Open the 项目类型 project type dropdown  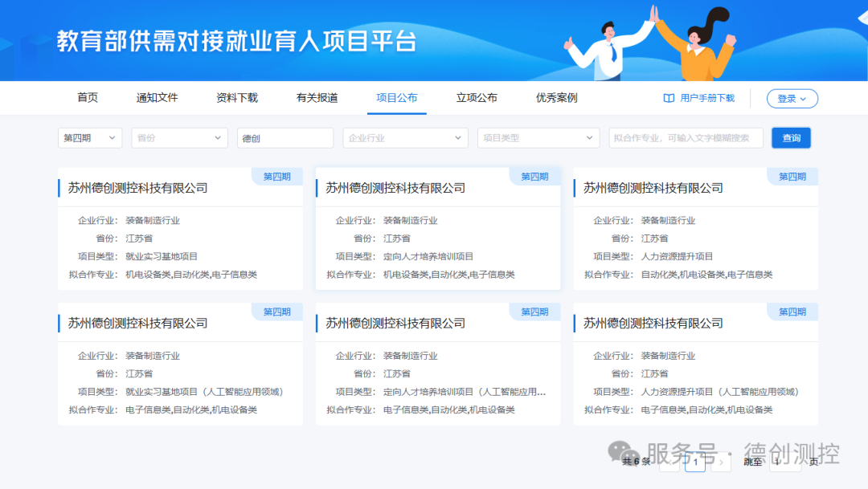[538, 137]
